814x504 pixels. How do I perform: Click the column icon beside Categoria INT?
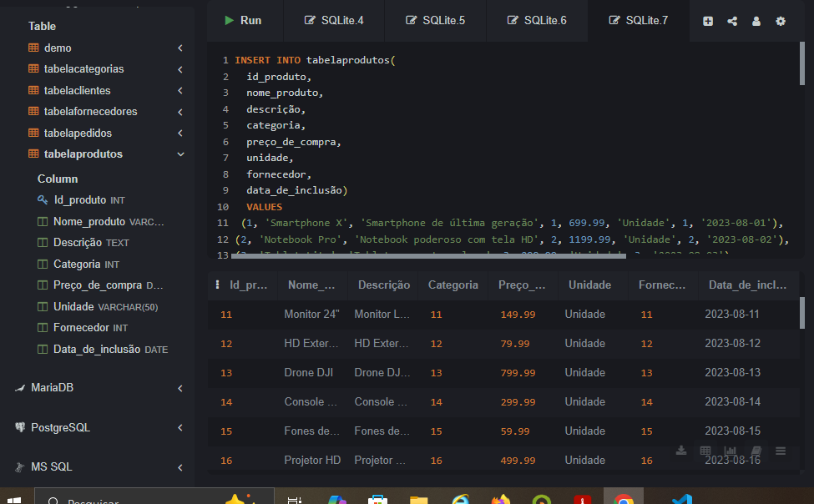click(43, 265)
